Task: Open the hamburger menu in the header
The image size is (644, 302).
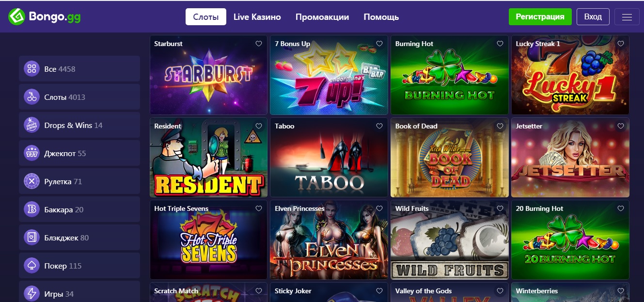Action: [x=627, y=17]
